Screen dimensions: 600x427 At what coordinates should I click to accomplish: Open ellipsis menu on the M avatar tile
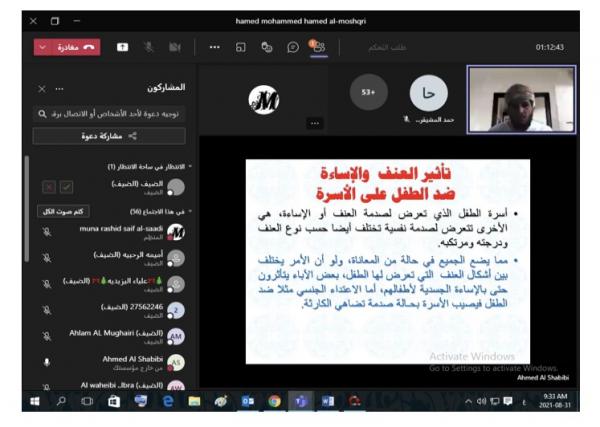click(x=315, y=122)
